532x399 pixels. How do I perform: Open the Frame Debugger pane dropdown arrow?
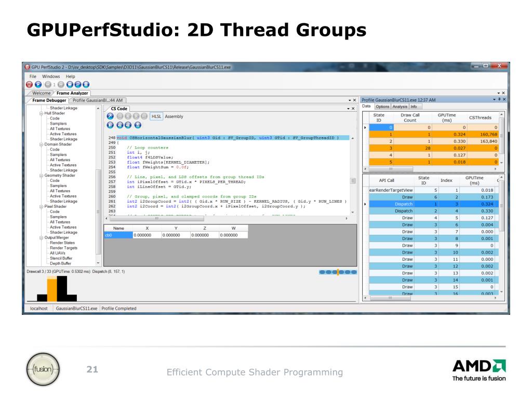pyautogui.click(x=350, y=100)
